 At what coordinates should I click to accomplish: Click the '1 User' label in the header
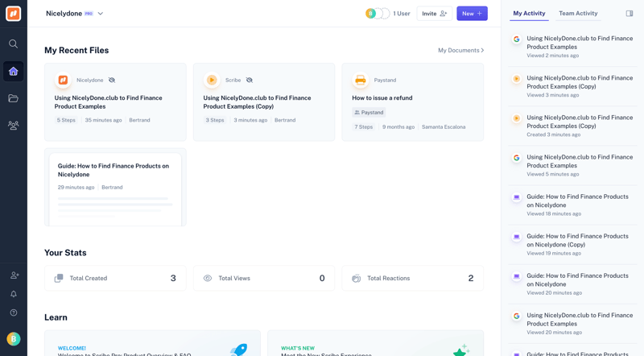tap(401, 14)
